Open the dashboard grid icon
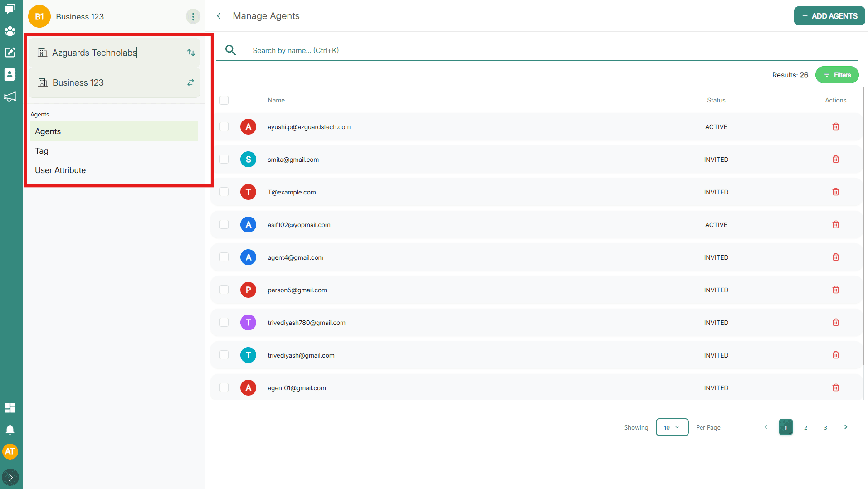 10,408
